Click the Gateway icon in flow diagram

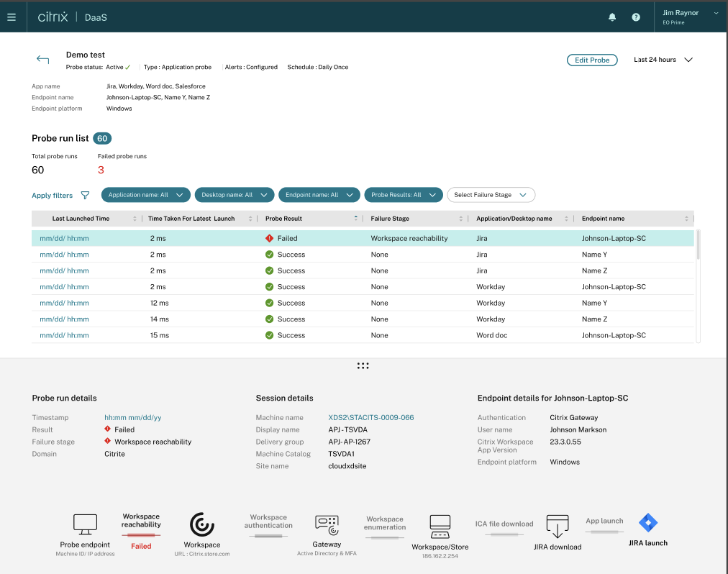click(x=327, y=525)
